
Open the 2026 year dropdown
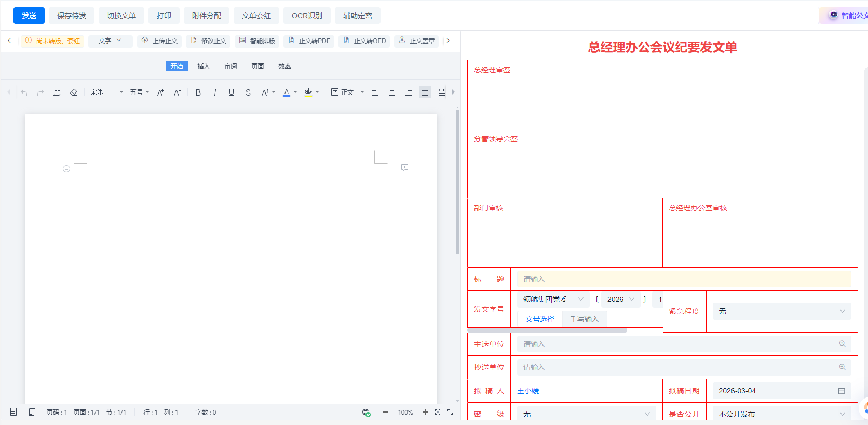621,299
